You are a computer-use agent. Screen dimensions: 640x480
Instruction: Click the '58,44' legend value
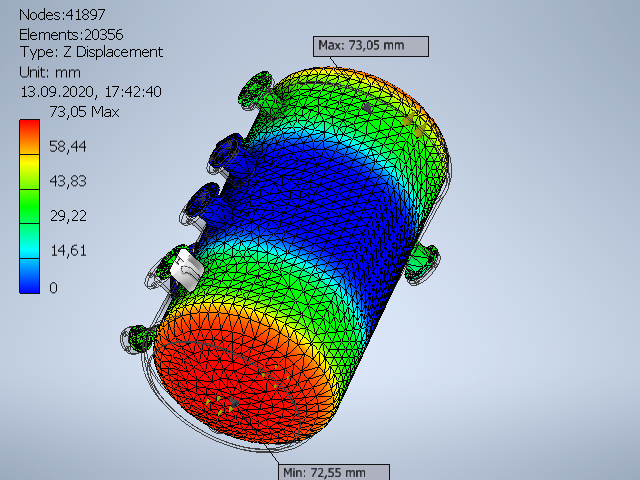68,147
